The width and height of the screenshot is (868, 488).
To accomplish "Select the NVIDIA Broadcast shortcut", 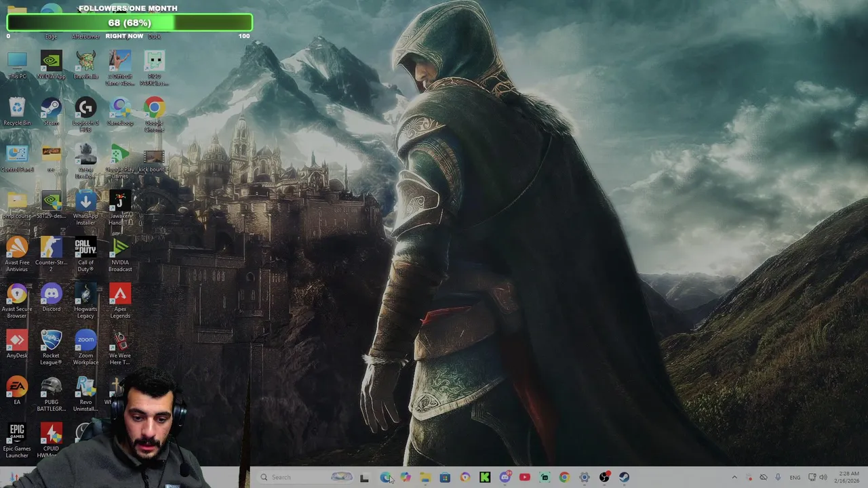I will click(x=120, y=255).
